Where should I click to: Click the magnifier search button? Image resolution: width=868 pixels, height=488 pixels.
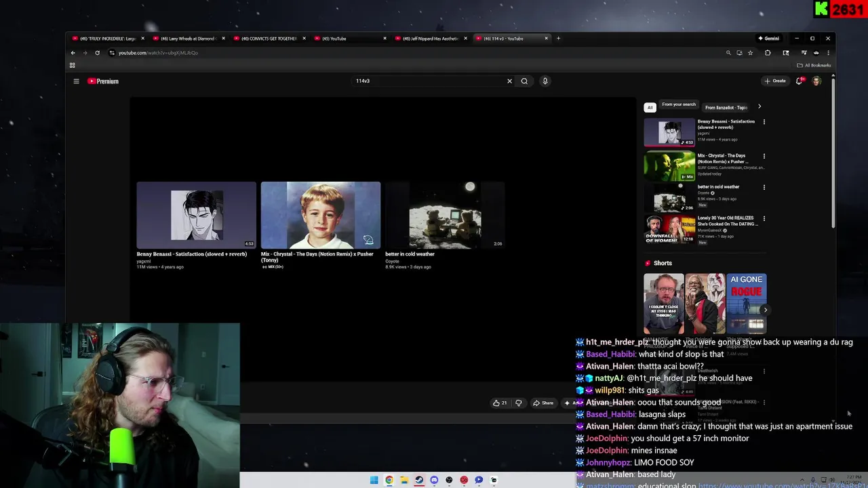tap(524, 81)
